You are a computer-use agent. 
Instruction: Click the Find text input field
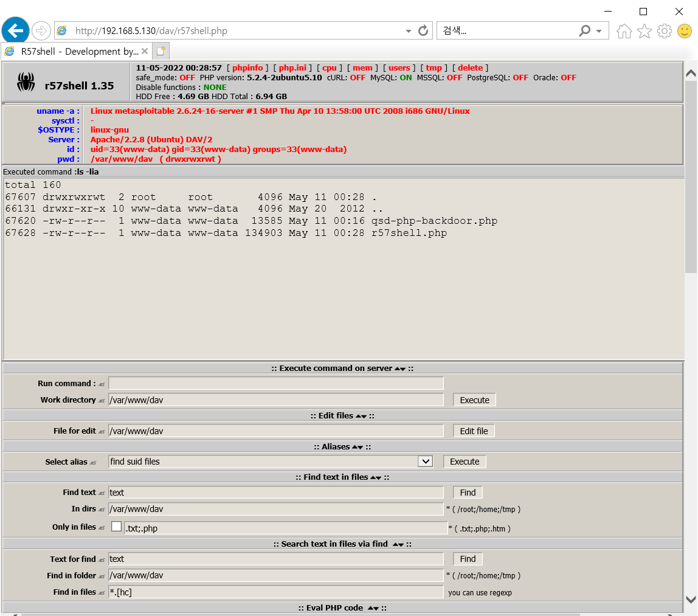coord(276,493)
